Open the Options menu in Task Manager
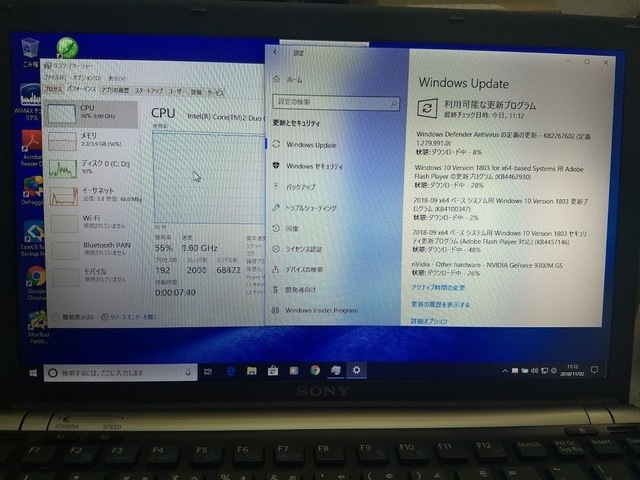 [x=87, y=78]
